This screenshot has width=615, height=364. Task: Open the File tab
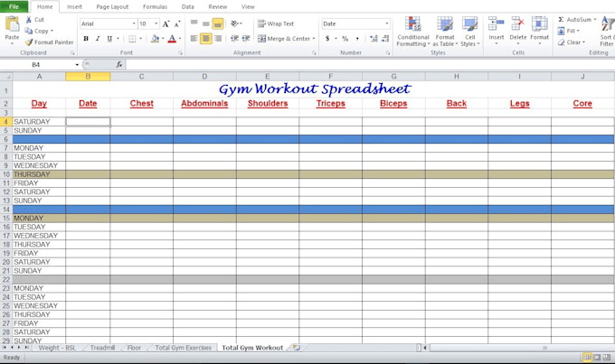pos(14,6)
